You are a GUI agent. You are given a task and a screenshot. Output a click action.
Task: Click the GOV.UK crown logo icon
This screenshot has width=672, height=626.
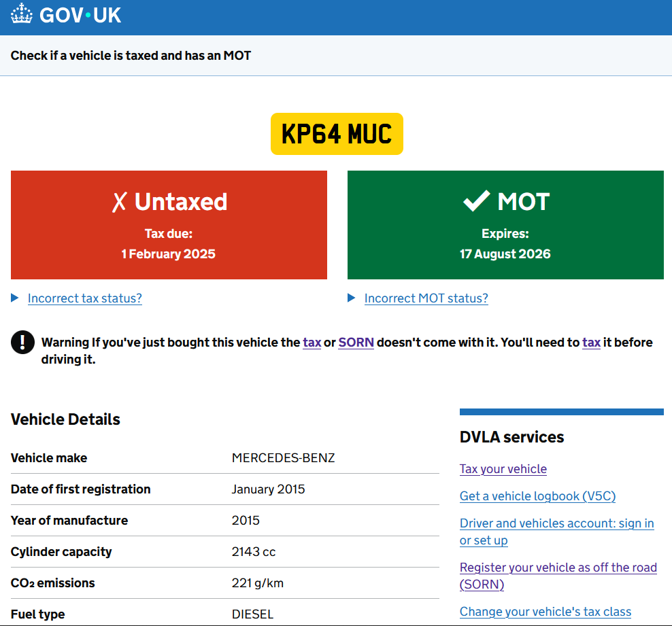(x=22, y=15)
